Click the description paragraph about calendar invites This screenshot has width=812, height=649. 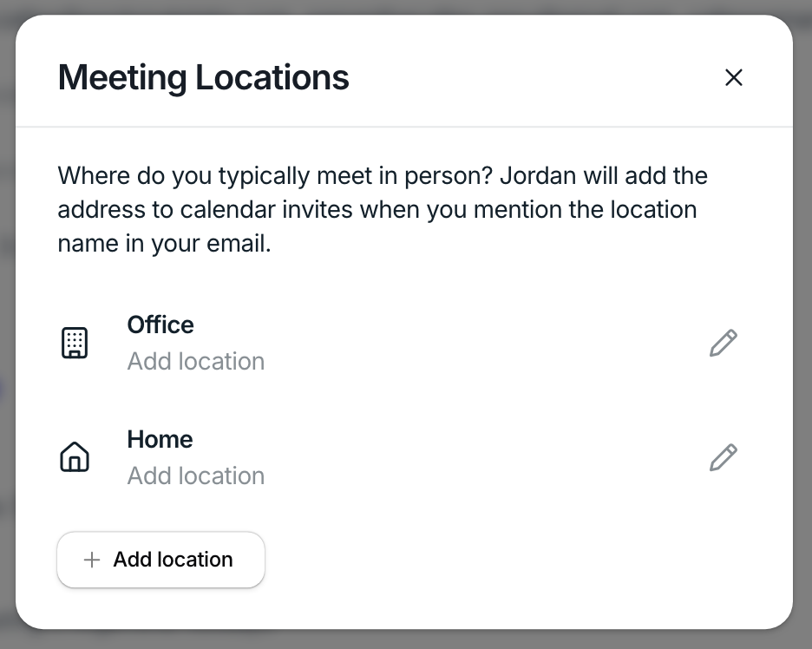coord(383,210)
